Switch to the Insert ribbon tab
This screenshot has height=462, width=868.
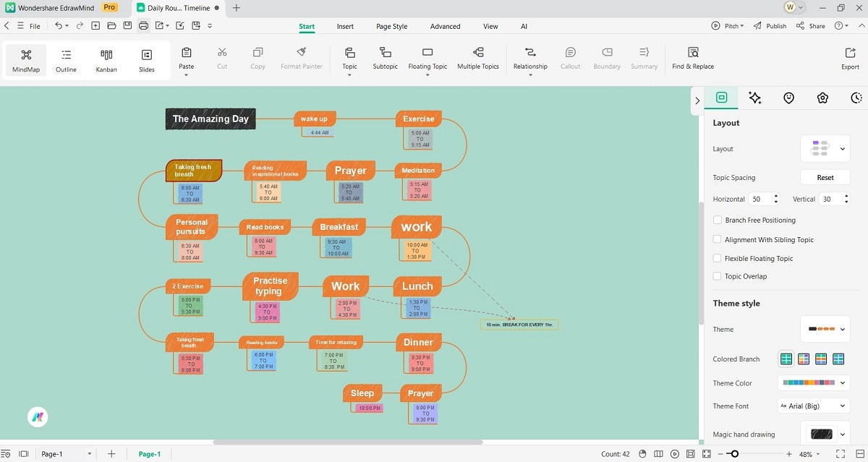[345, 26]
